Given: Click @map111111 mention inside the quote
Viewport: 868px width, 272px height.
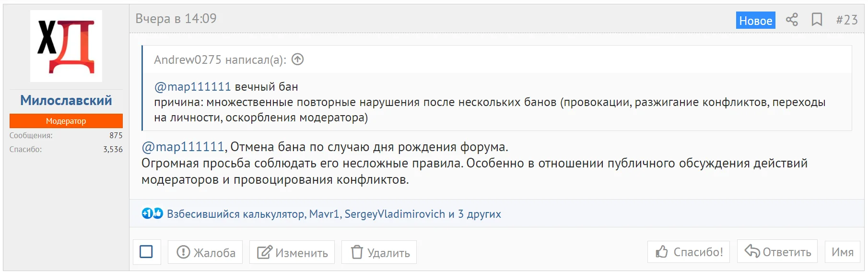Looking at the screenshot, I should [x=192, y=87].
